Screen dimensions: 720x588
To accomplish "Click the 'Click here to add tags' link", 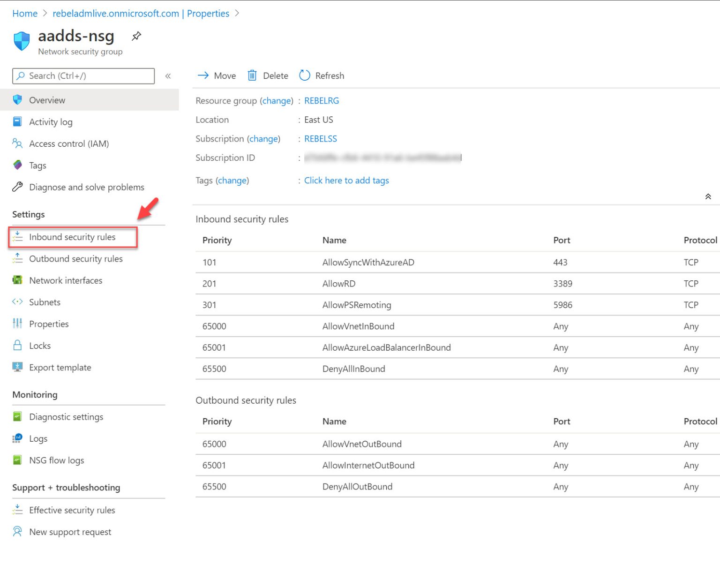I will 346,181.
